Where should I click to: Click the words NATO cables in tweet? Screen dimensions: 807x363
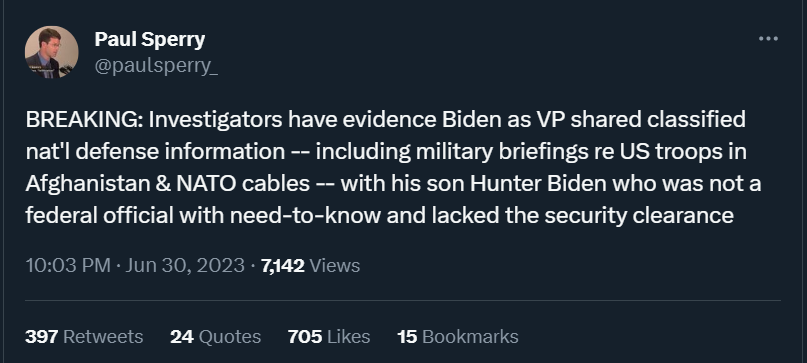click(x=243, y=184)
